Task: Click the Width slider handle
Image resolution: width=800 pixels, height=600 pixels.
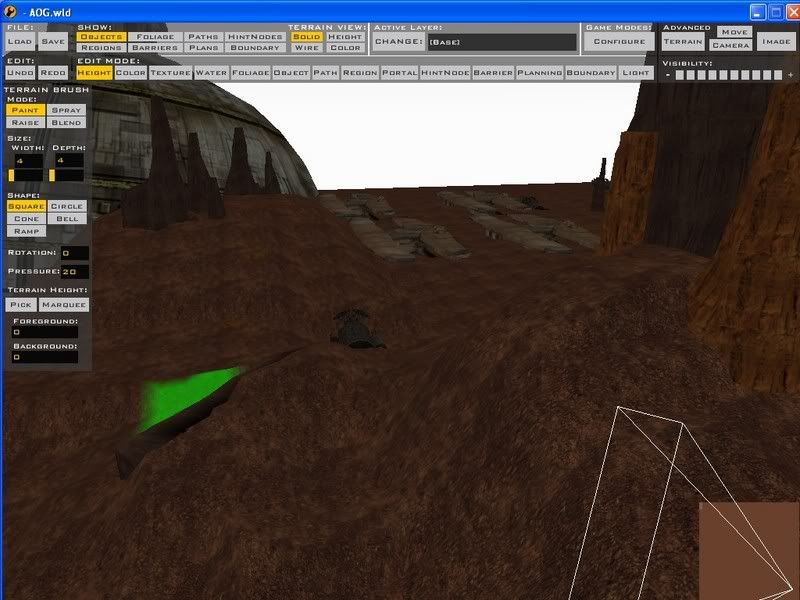Action: coord(11,175)
